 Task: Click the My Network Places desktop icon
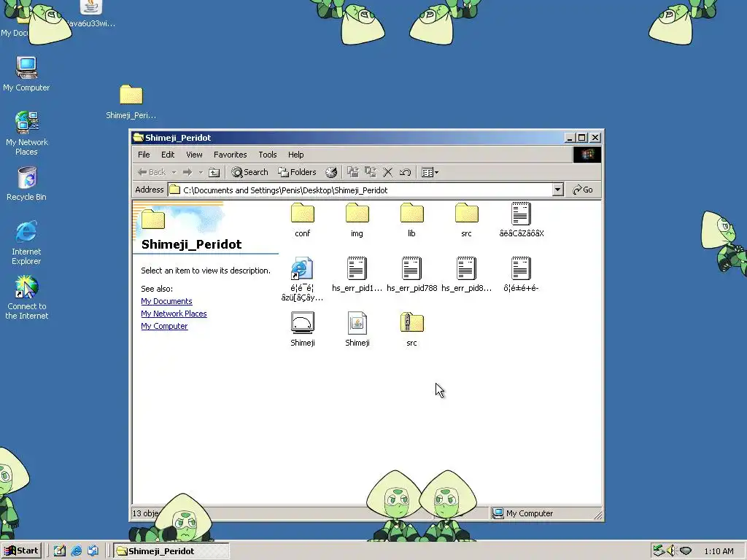(x=26, y=133)
